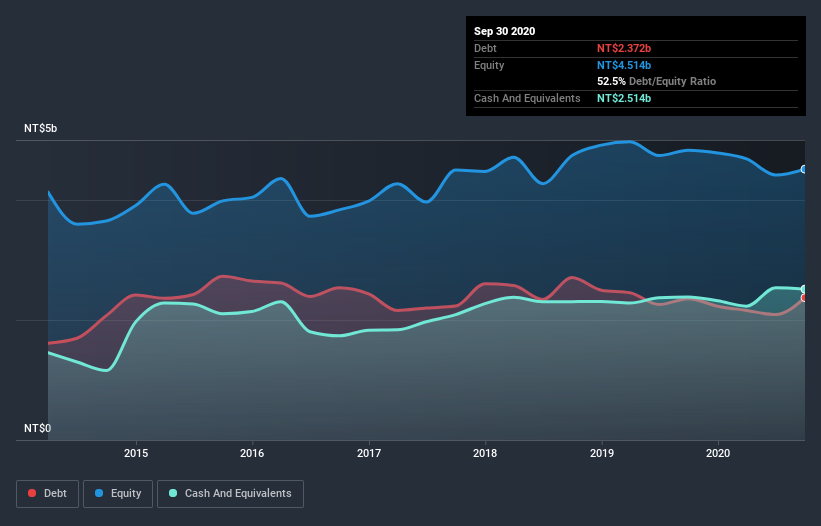Image resolution: width=821 pixels, height=526 pixels.
Task: Click the NT$4.514b equity value
Action: pos(624,65)
